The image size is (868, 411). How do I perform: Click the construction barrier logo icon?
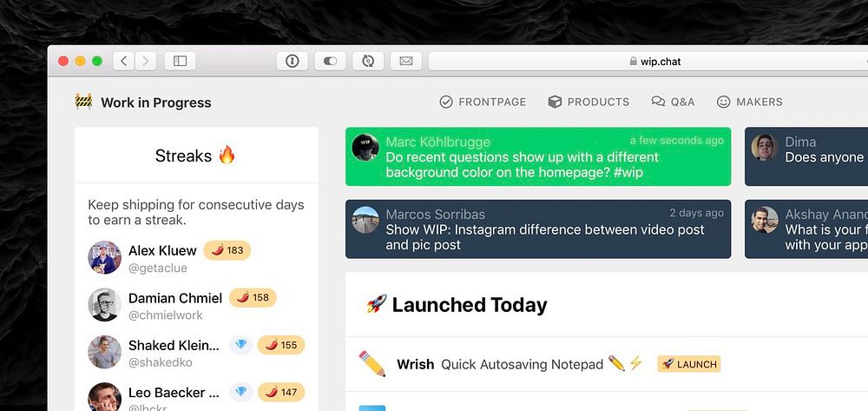pos(83,102)
